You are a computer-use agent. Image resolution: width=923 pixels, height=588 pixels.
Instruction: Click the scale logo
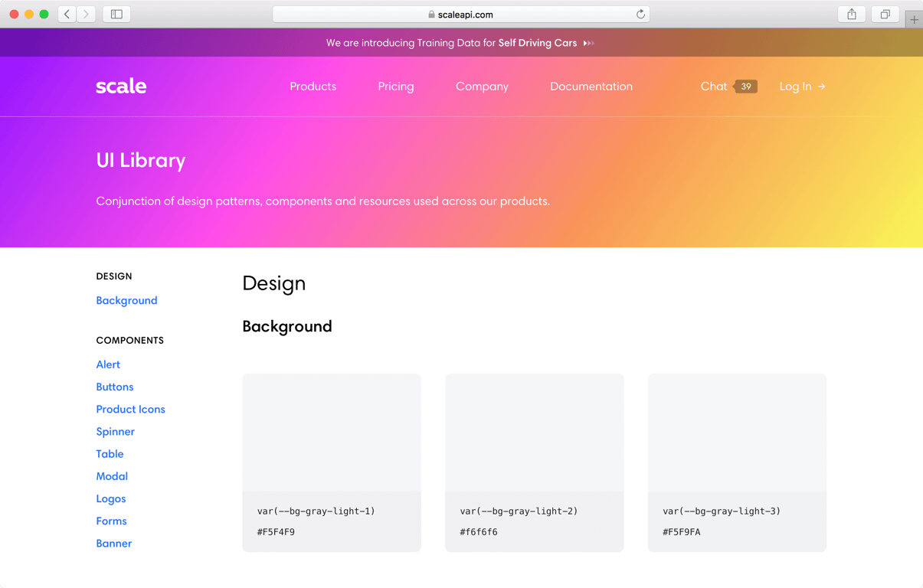121,87
